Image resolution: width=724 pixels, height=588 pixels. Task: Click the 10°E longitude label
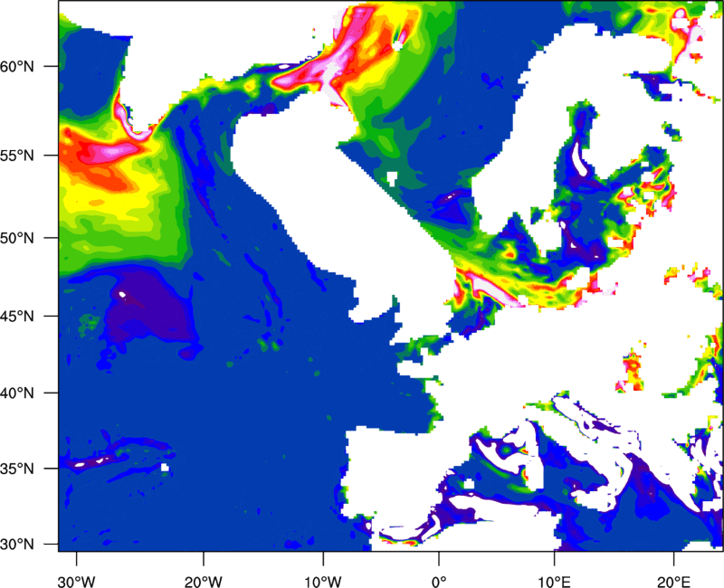pyautogui.click(x=554, y=582)
